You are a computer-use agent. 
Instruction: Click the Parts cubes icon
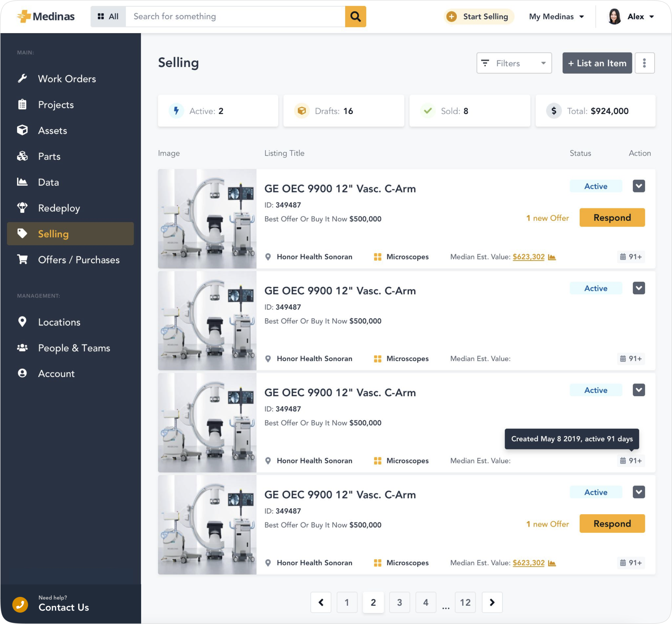click(22, 156)
